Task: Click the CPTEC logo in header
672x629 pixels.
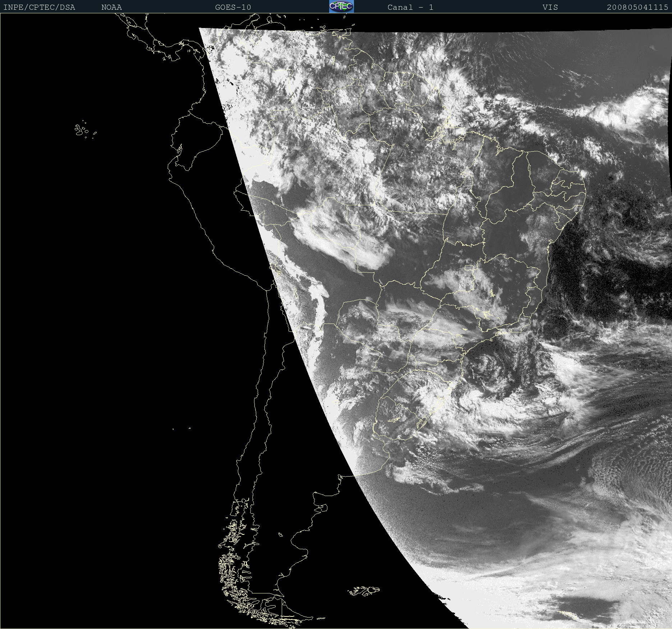Action: click(341, 6)
